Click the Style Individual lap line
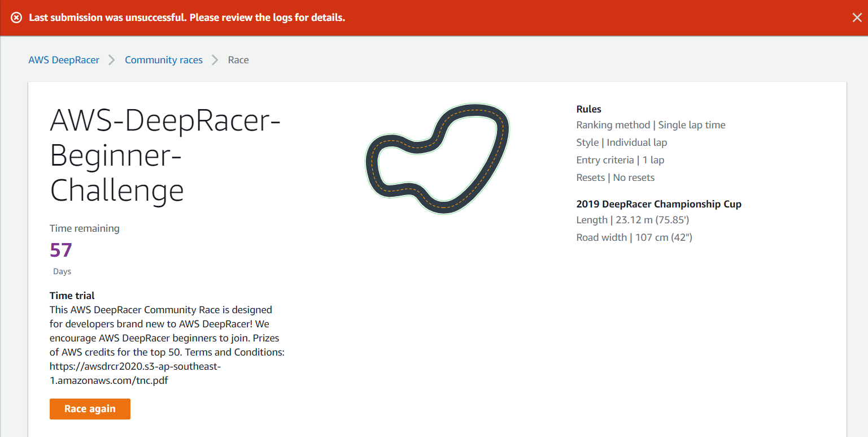 621,142
